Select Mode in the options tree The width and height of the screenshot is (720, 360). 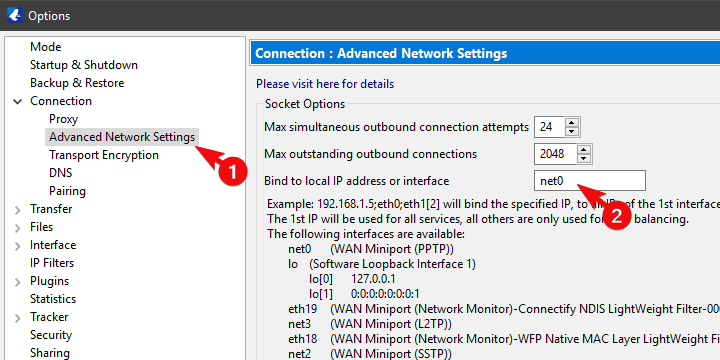pyautogui.click(x=45, y=47)
